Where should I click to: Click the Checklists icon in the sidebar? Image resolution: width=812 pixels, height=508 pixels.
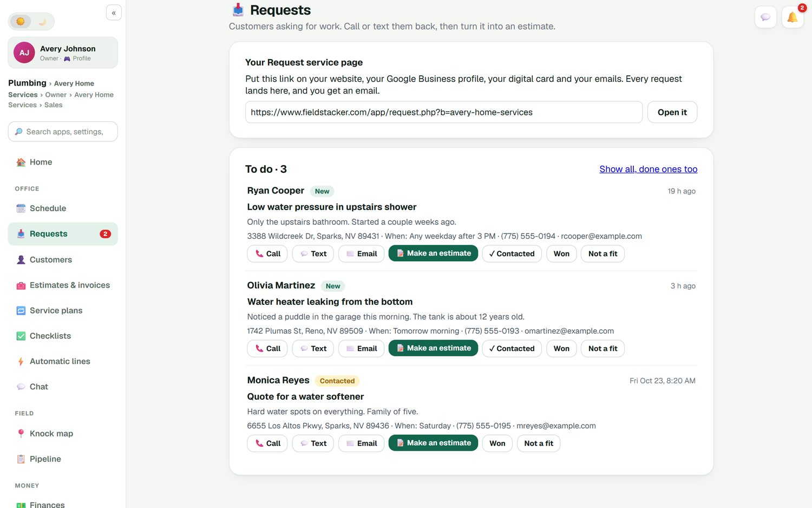(21, 336)
